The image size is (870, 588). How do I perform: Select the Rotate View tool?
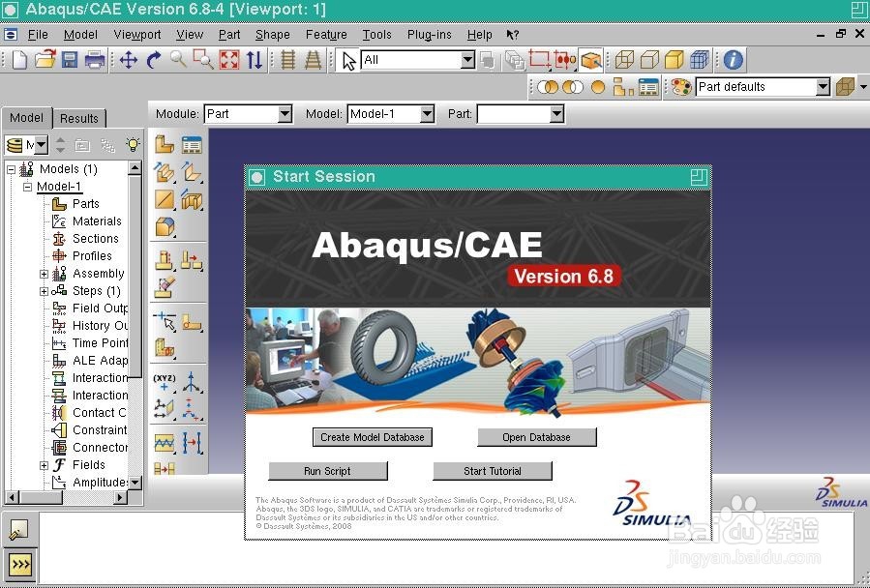click(x=154, y=60)
